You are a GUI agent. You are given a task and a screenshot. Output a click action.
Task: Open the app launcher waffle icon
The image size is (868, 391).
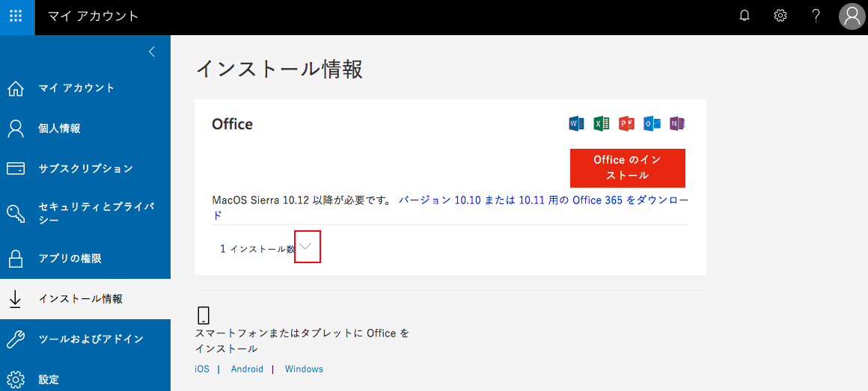(x=16, y=16)
